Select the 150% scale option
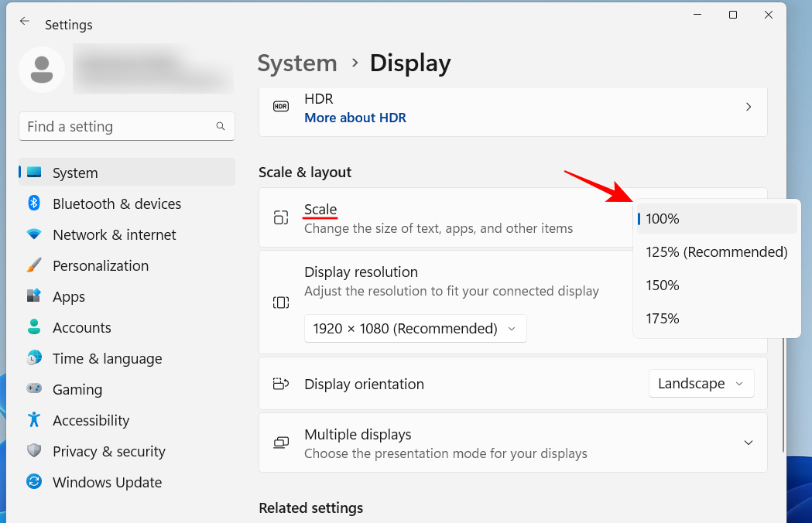The image size is (812, 523). coord(662,285)
